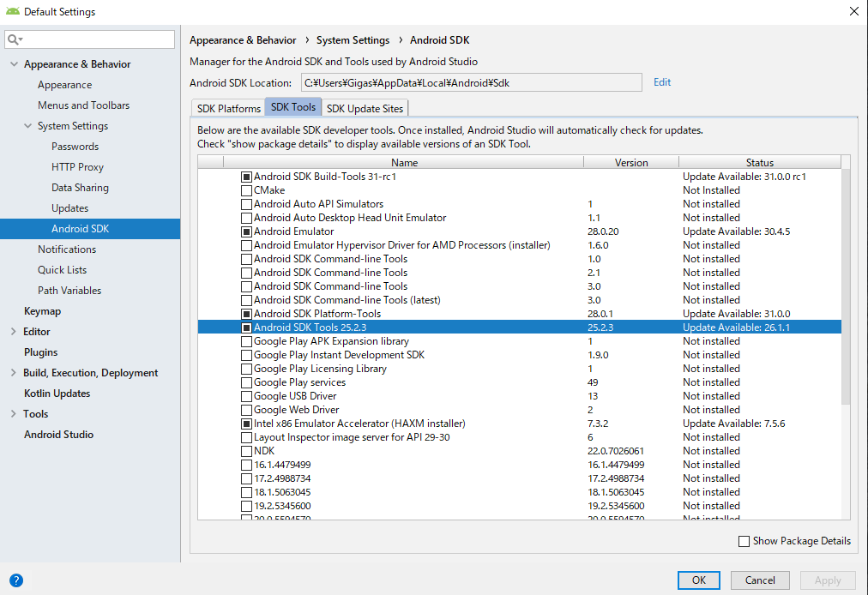
Task: Expand the Editor tree node
Action: [13, 332]
